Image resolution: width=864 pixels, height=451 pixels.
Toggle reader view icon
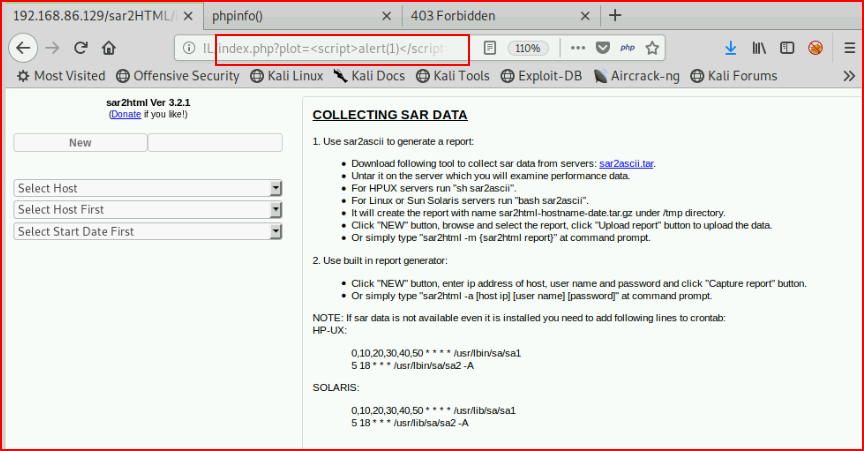coord(489,48)
